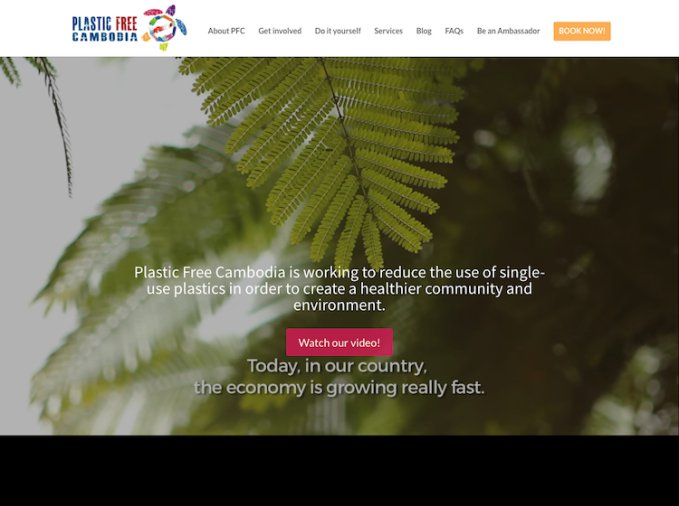Click the Plastic Free Cambodia mission statement text
This screenshot has height=506, width=679.
click(x=339, y=289)
